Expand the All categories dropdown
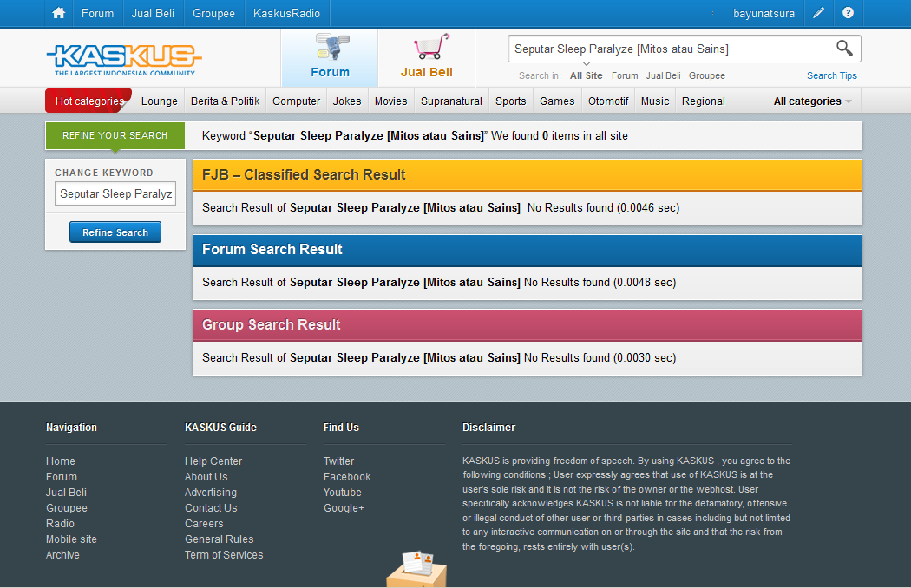The image size is (911, 588). pos(812,101)
